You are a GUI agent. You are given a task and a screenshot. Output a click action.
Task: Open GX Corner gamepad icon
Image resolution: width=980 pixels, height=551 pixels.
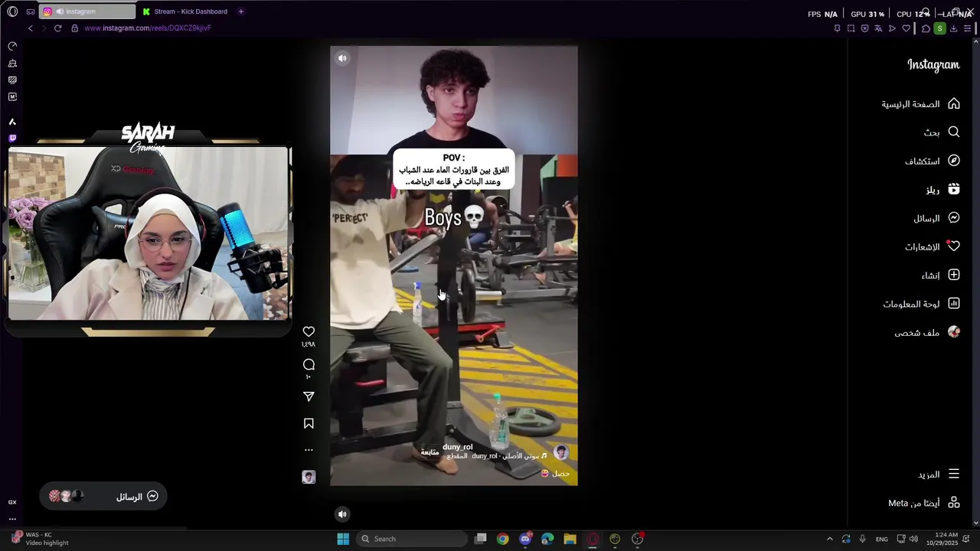tap(31, 11)
